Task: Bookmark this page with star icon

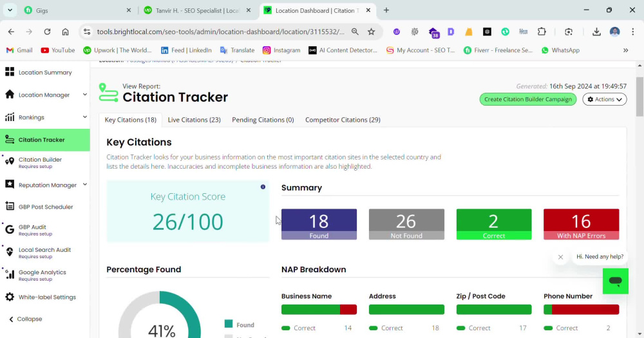Action: pos(372,32)
